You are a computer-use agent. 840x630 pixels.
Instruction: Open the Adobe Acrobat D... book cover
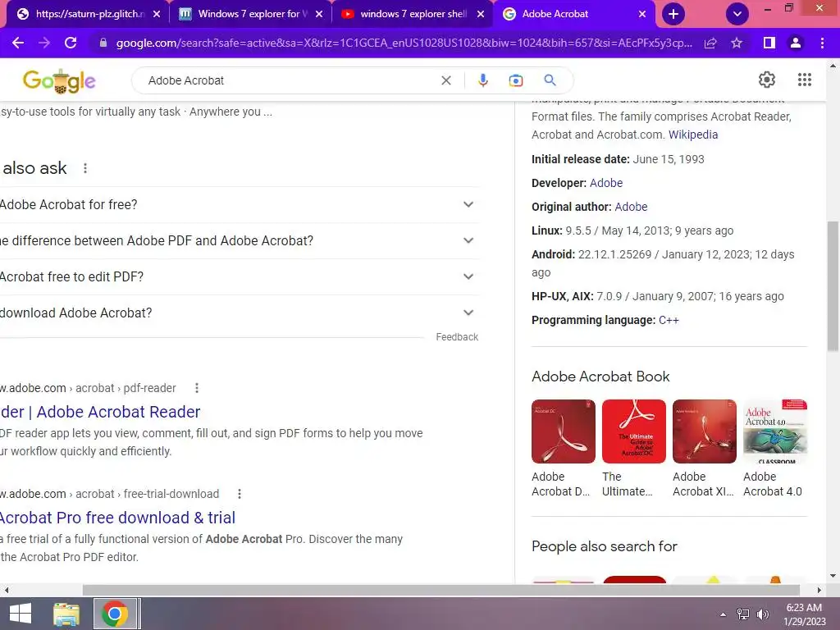pos(563,431)
